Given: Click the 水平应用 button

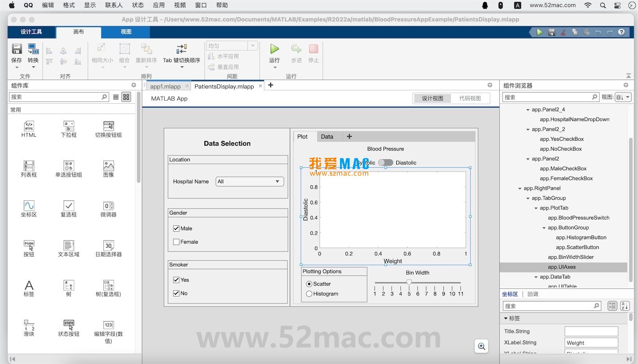Looking at the screenshot, I should (223, 56).
